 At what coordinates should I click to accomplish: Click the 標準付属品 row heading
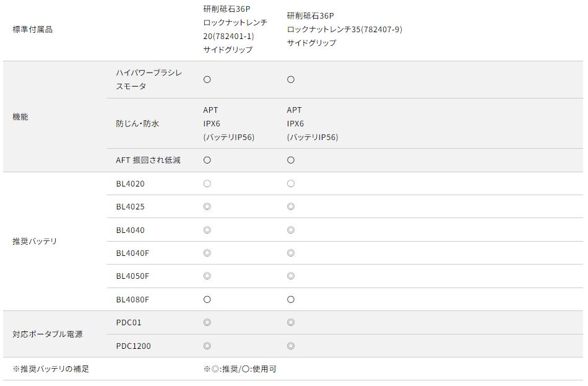click(x=32, y=30)
